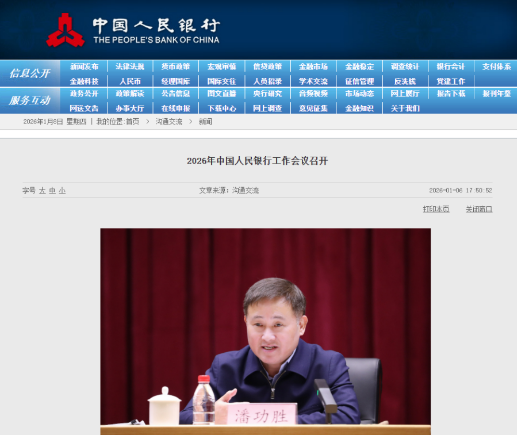517x435 pixels.
Task: Open the 人民币 navigation item
Action: 130,81
